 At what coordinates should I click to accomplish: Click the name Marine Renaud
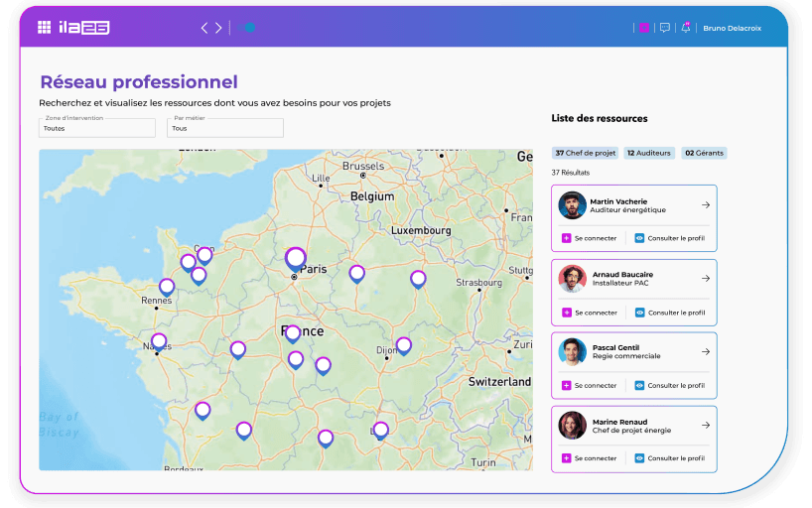pyautogui.click(x=619, y=422)
